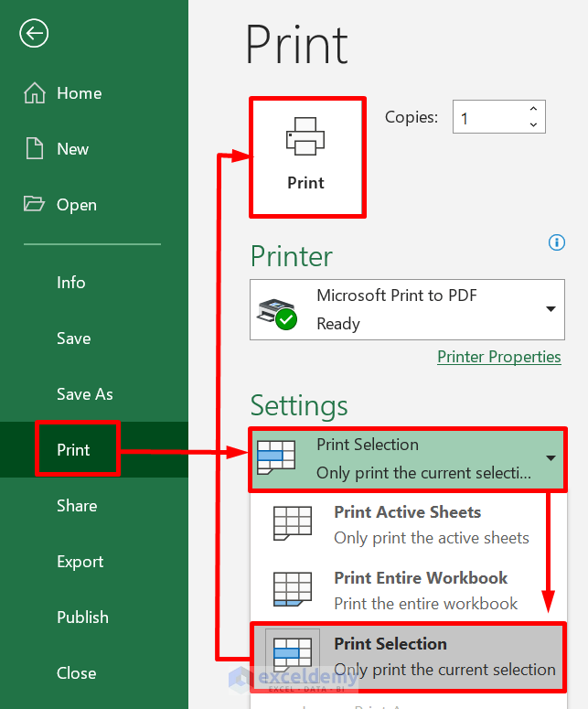Click the New blank document icon
Screen dimensions: 588x709
point(35,149)
